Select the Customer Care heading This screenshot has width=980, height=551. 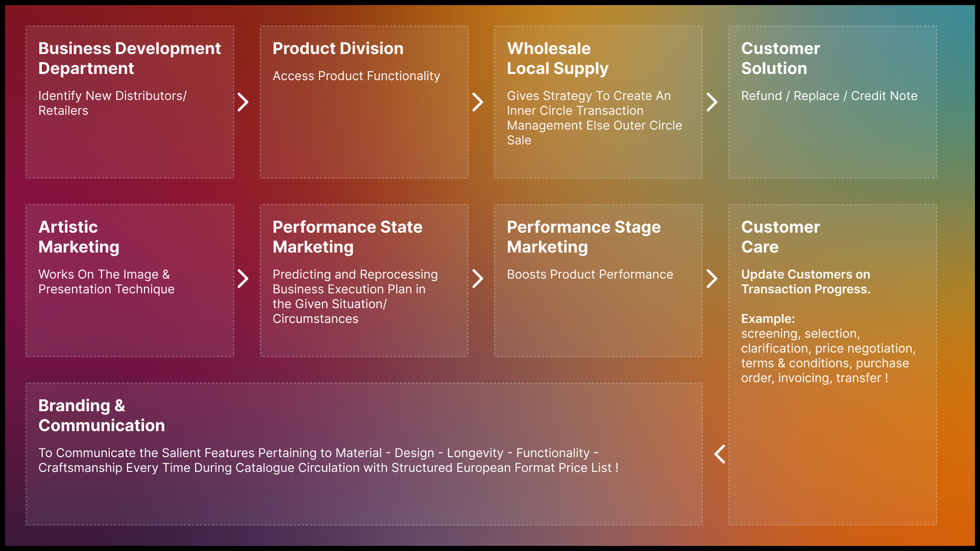(780, 237)
